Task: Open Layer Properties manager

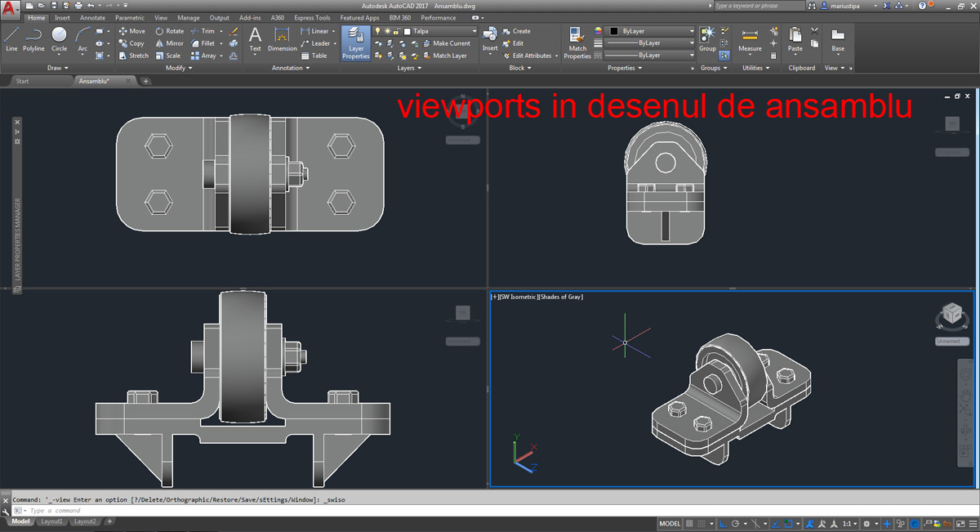Action: click(x=356, y=42)
